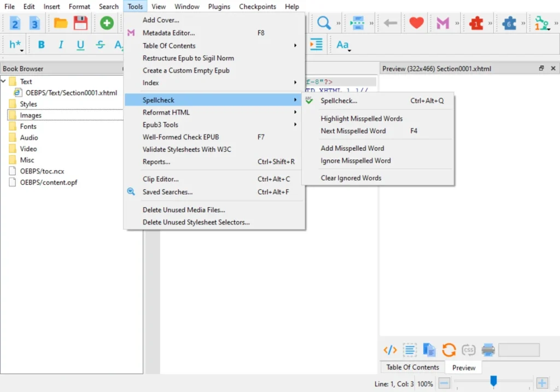Expand the Epub3 Tools submenu
The width and height of the screenshot is (560, 392).
click(x=214, y=125)
